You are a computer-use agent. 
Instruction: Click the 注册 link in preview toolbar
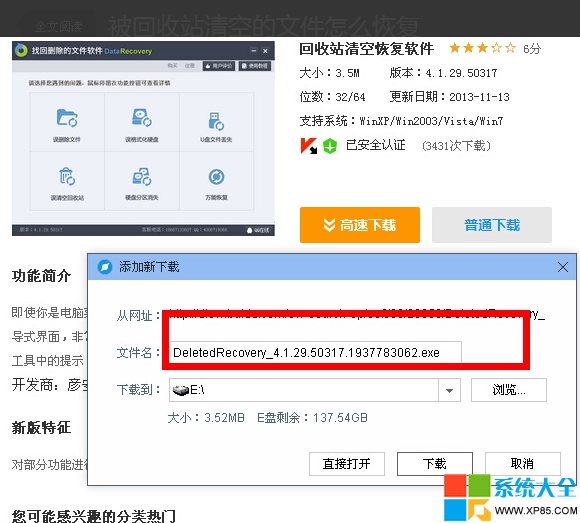(x=189, y=65)
